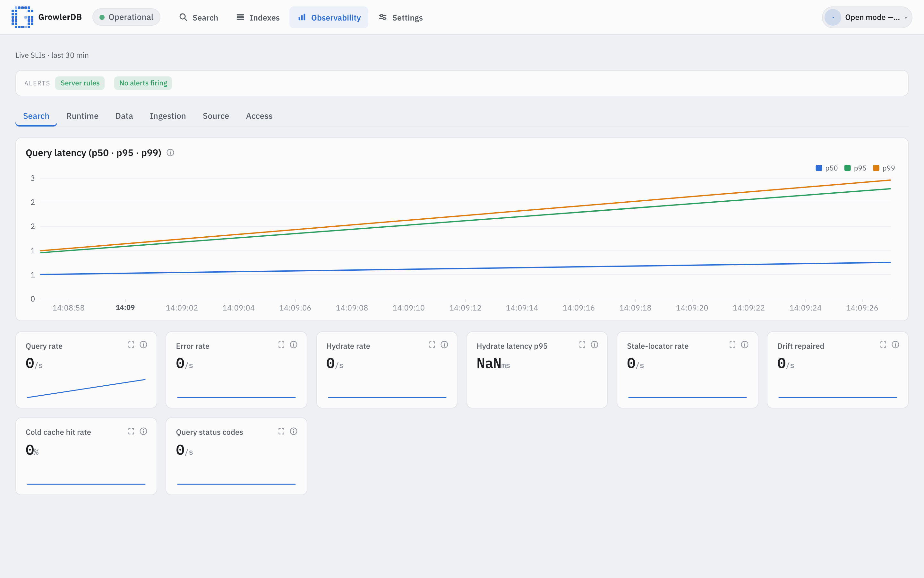Image resolution: width=924 pixels, height=578 pixels.
Task: Click the Query latency info icon
Action: (171, 153)
